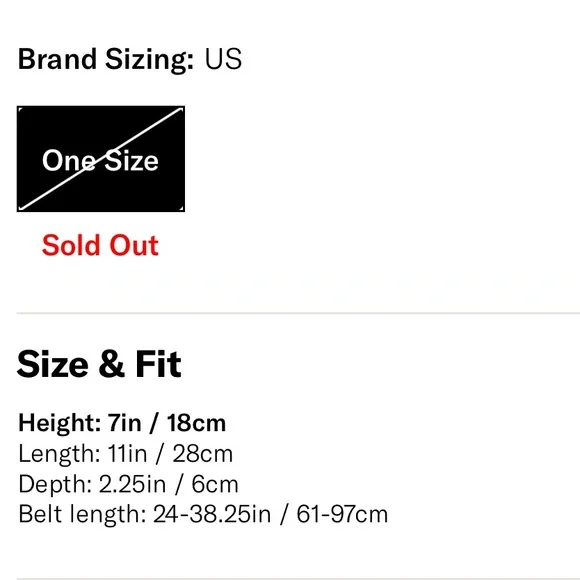Screen dimensions: 580x580
Task: Click the word Size in One Size
Action: pos(131,161)
